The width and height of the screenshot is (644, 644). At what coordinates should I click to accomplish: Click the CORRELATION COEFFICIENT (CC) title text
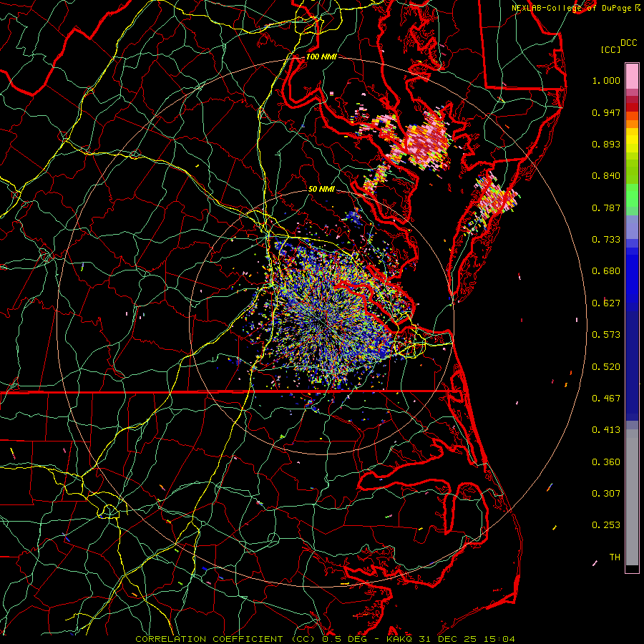point(225,639)
